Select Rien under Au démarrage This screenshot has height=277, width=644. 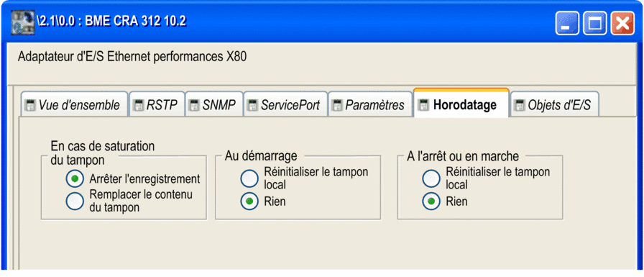(x=249, y=201)
